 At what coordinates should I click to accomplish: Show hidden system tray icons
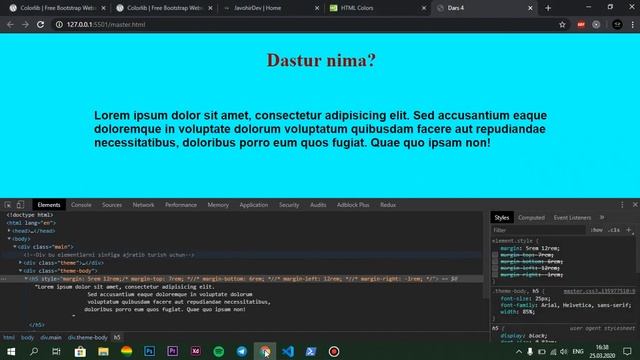[x=519, y=351]
